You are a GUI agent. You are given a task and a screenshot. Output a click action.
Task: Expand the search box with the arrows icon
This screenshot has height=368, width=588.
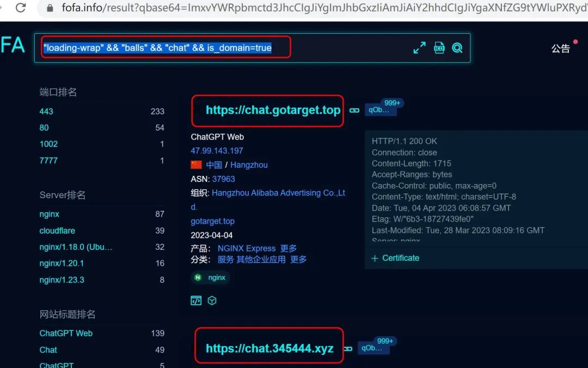point(419,48)
